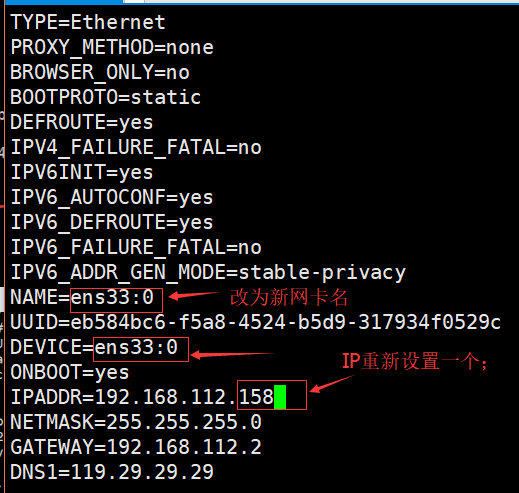519x493 pixels.
Task: Click the IPADDR last octet 158
Action: [x=256, y=397]
